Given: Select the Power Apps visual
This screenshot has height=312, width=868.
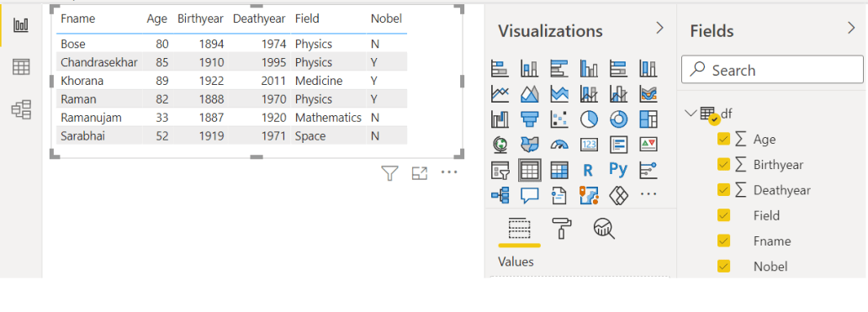Looking at the screenshot, I should click(x=618, y=195).
